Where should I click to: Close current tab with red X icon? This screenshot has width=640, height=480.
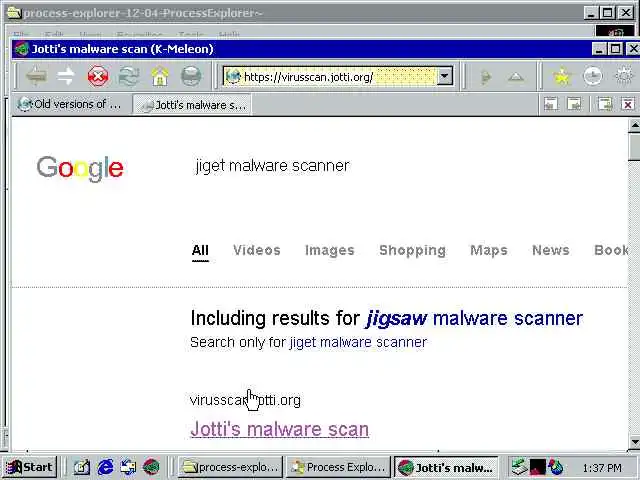pyautogui.click(x=628, y=104)
